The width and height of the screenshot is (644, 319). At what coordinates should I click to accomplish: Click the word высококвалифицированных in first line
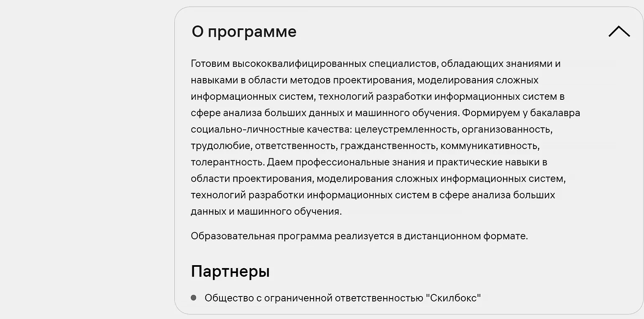[x=299, y=63]
